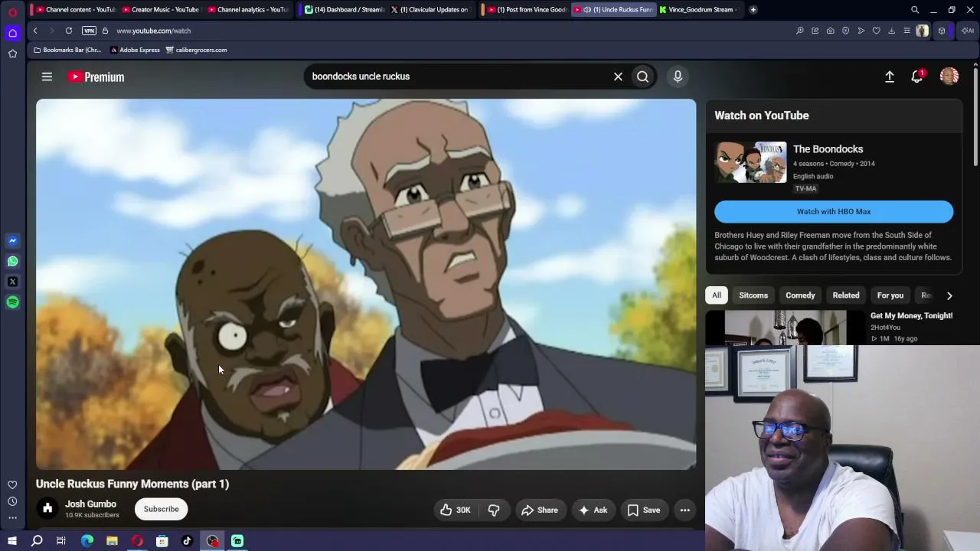
Task: Ask about this video
Action: pos(593,510)
